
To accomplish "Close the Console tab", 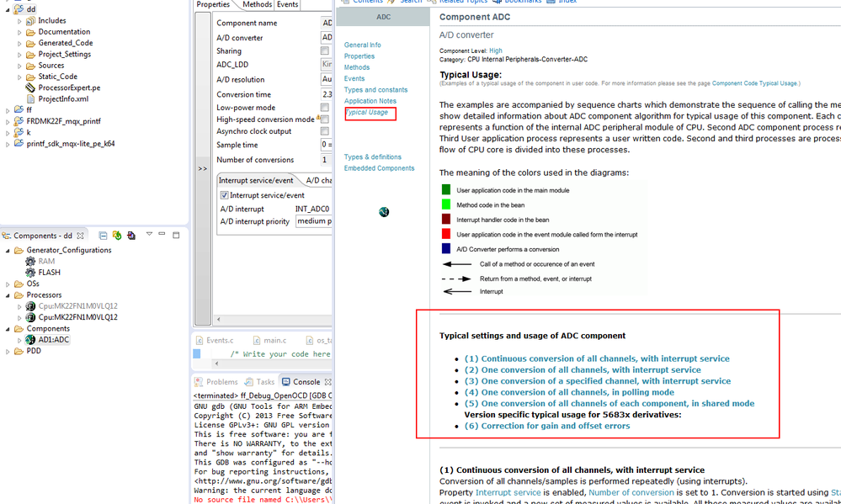I will (327, 382).
